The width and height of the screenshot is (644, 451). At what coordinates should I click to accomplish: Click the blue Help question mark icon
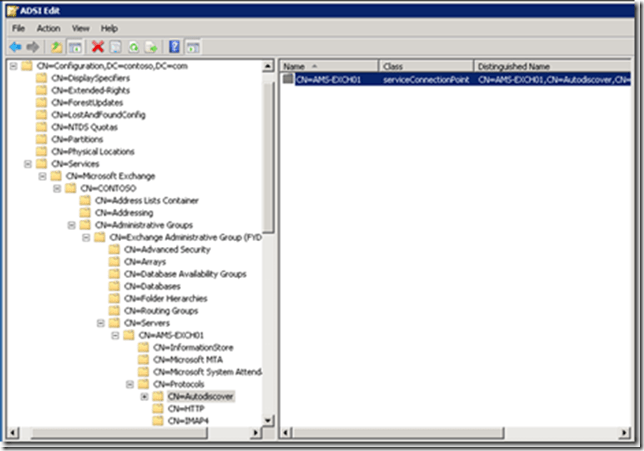[175, 46]
